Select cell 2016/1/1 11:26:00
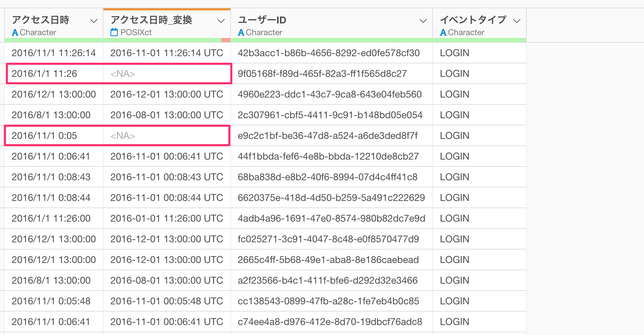Viewport: 644px width, 335px height. click(x=54, y=218)
